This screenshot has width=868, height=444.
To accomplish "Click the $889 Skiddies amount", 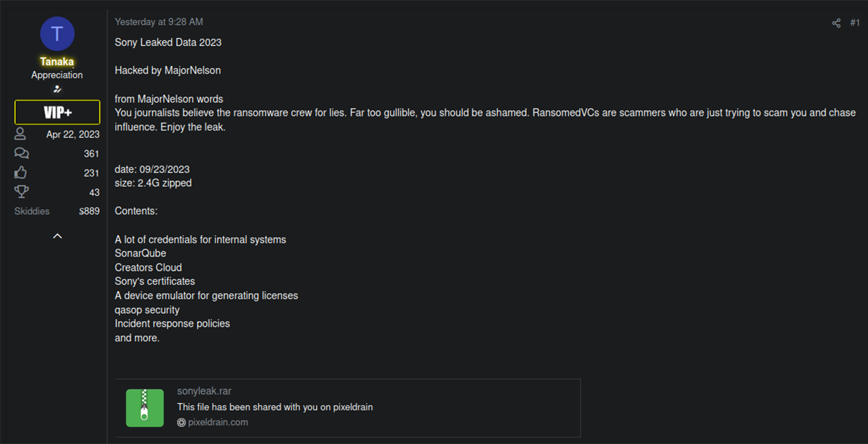I will click(89, 211).
